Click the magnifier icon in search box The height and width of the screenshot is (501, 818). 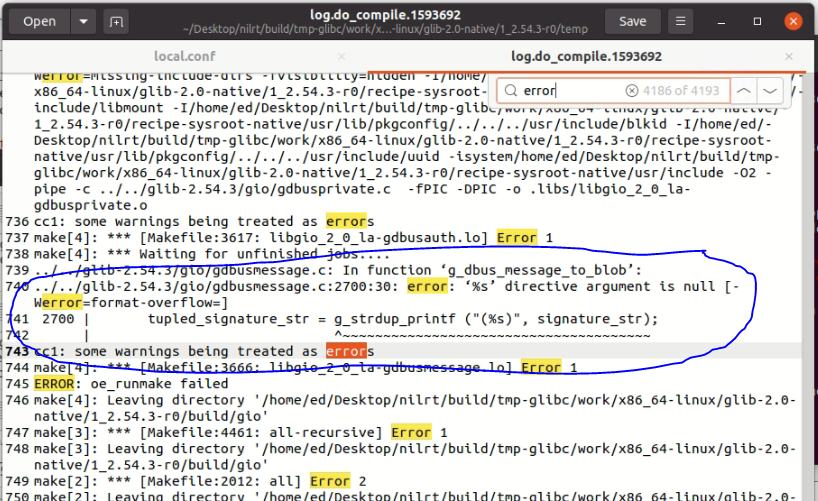(x=511, y=91)
